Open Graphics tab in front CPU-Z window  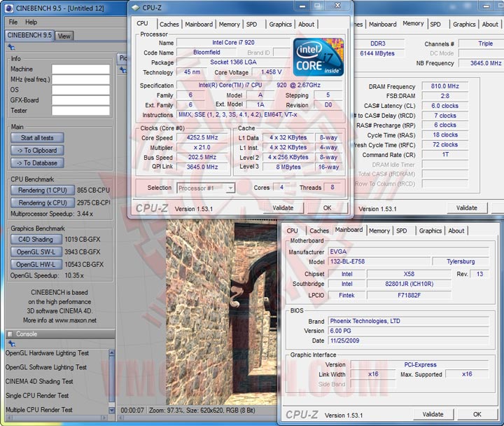coord(280,25)
